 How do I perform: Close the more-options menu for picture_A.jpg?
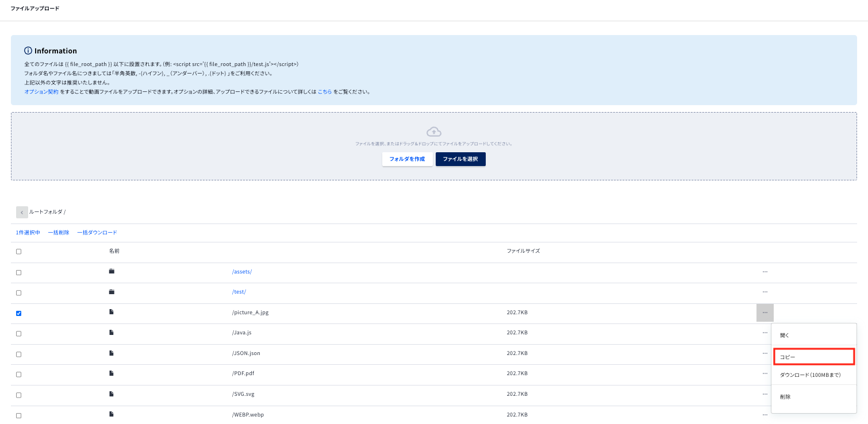[x=765, y=313]
